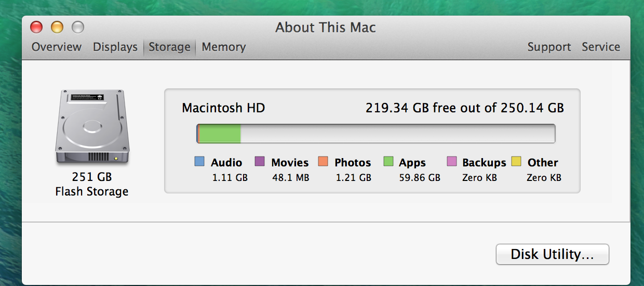Go to the Memory tab
The width and height of the screenshot is (644, 286).
224,47
